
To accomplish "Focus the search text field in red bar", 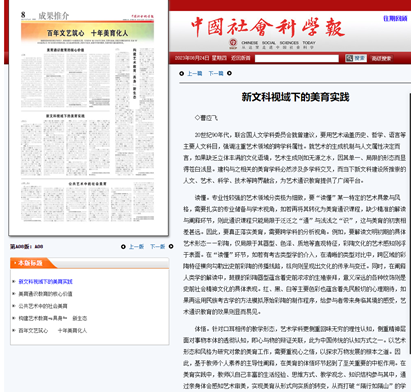I will coord(297,58).
